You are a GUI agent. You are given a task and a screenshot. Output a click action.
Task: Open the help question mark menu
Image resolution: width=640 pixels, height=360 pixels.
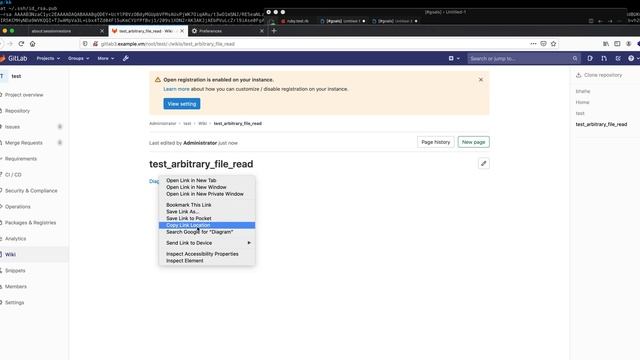coord(633,58)
